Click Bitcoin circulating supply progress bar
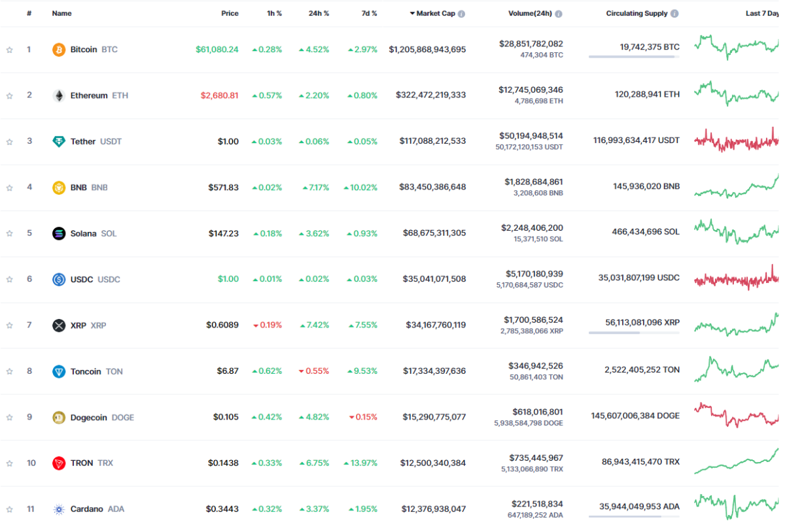The height and width of the screenshot is (532, 785). pyautogui.click(x=634, y=57)
